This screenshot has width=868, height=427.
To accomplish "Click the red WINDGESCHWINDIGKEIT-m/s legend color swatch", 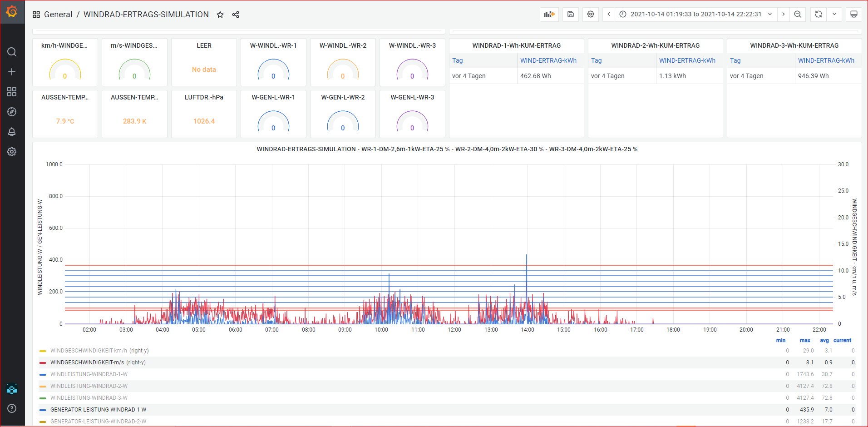I will (43, 362).
